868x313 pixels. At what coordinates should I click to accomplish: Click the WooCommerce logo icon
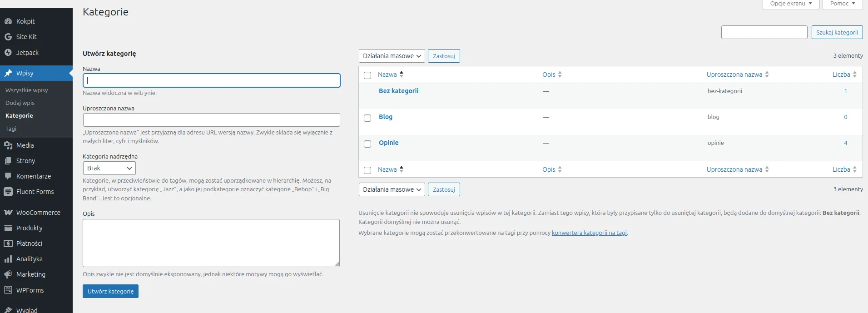tap(8, 213)
